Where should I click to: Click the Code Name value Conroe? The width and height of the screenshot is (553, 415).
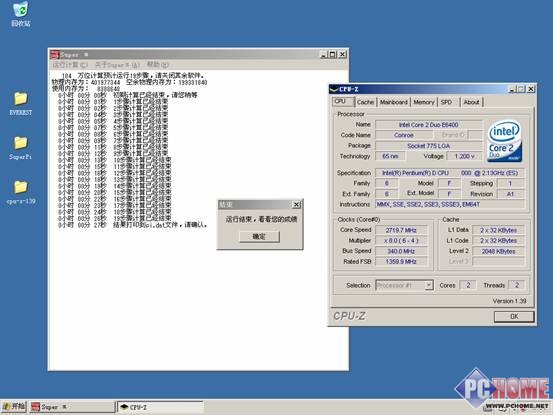[x=403, y=135]
